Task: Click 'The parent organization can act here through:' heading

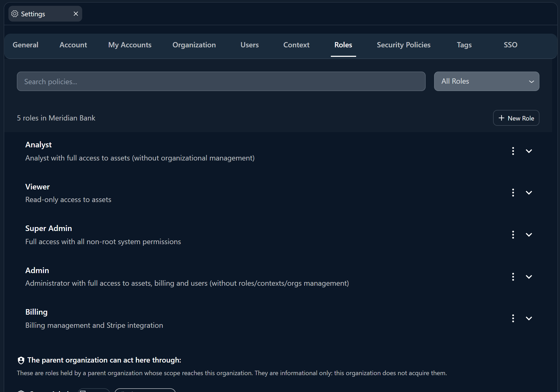Action: point(104,360)
